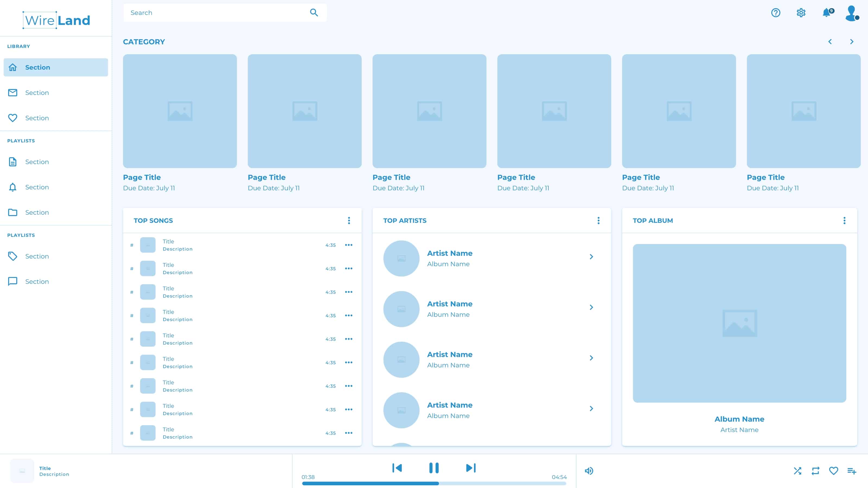868x488 pixels.
Task: Open the Top Album kebab menu
Action: [x=844, y=221]
